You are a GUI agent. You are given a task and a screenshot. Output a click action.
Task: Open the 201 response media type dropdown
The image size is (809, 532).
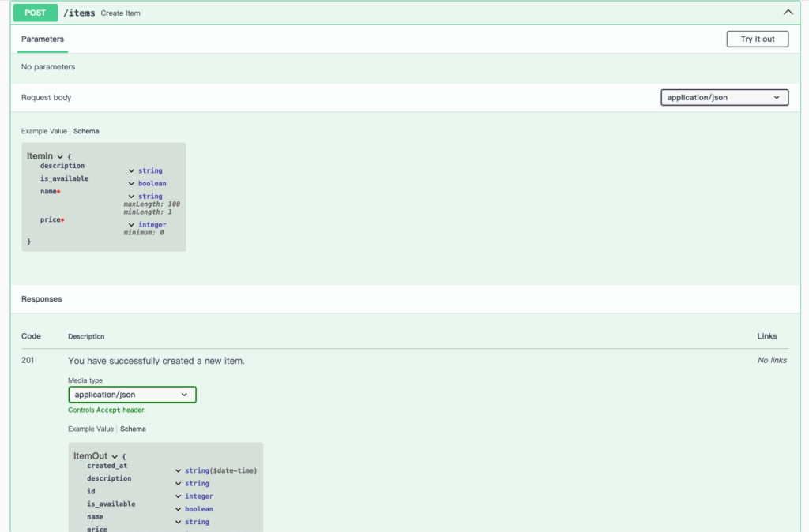tap(132, 394)
